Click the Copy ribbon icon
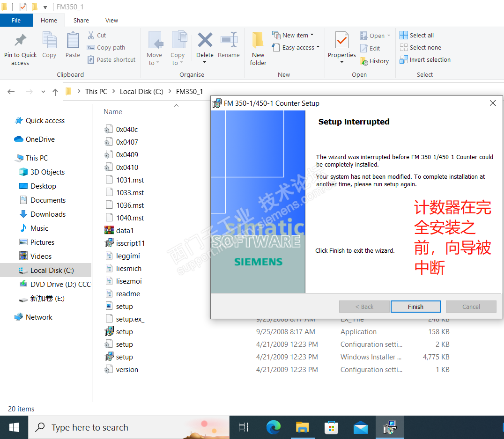The image size is (504, 439). tap(49, 40)
